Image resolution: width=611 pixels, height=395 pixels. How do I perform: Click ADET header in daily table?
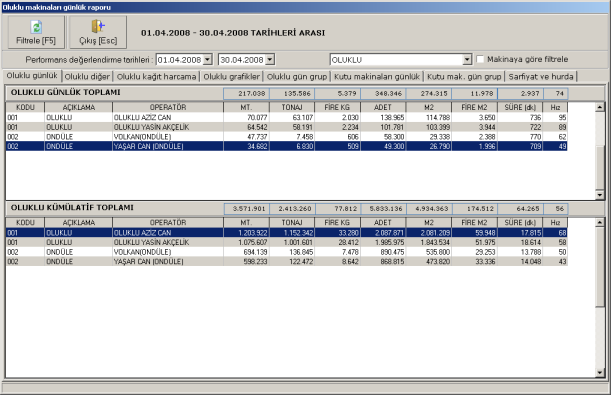coord(383,107)
